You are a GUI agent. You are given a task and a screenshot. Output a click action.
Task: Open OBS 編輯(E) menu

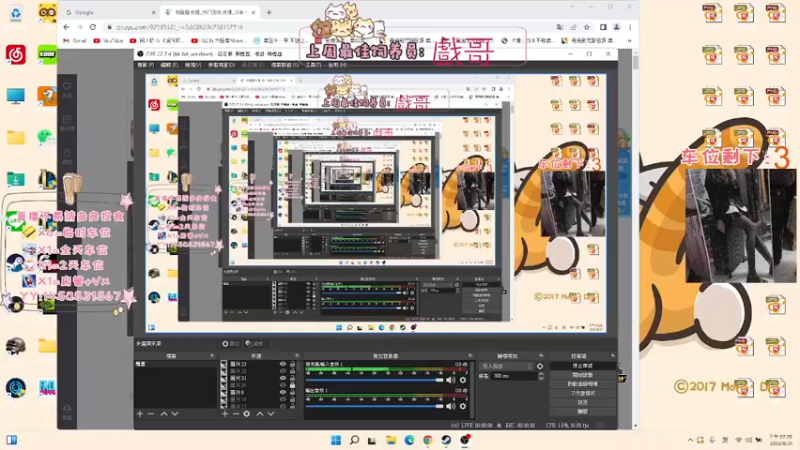[169, 65]
